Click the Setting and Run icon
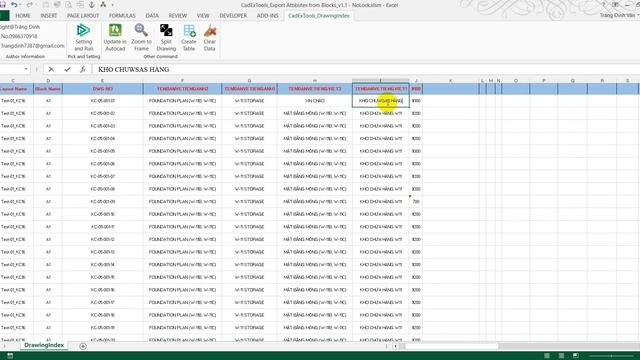 pyautogui.click(x=83, y=31)
